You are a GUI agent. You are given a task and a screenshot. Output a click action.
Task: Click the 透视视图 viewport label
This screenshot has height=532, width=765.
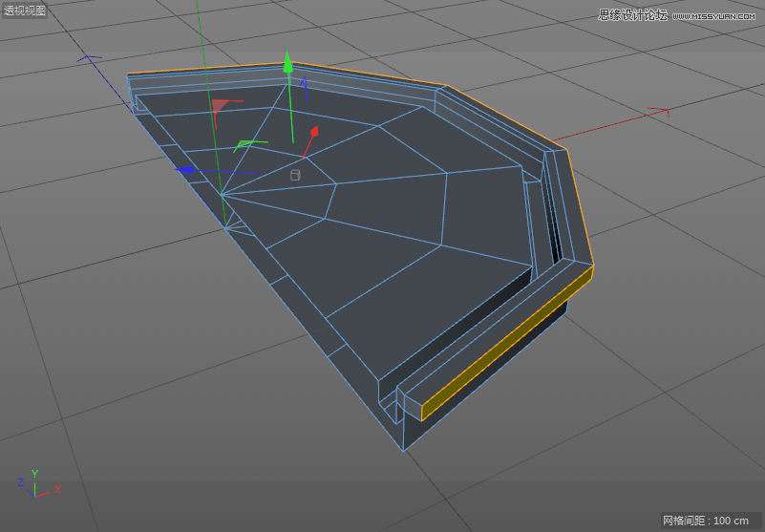coord(25,11)
